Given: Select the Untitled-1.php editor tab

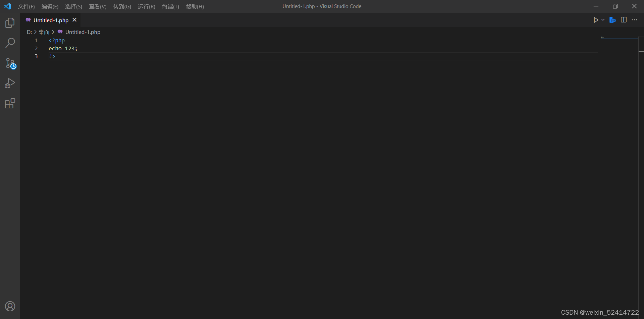Looking at the screenshot, I should (x=50, y=20).
